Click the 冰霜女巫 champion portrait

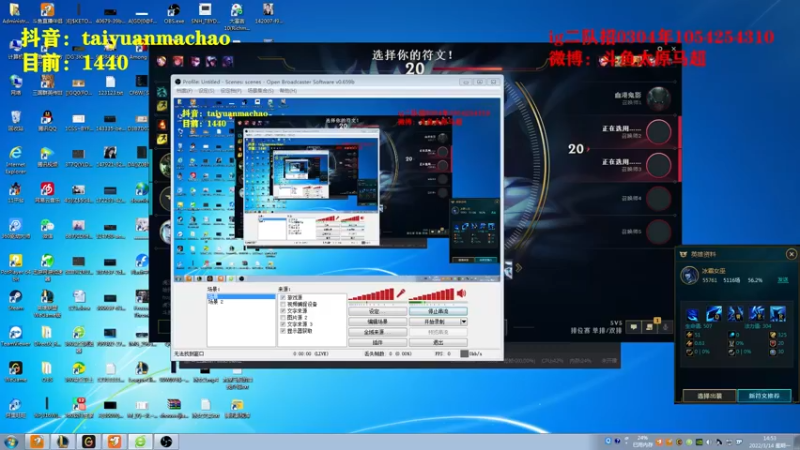[x=689, y=276]
